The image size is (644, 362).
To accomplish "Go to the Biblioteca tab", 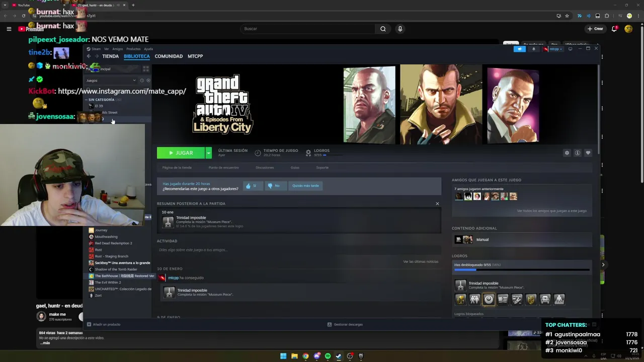I will pos(137,56).
